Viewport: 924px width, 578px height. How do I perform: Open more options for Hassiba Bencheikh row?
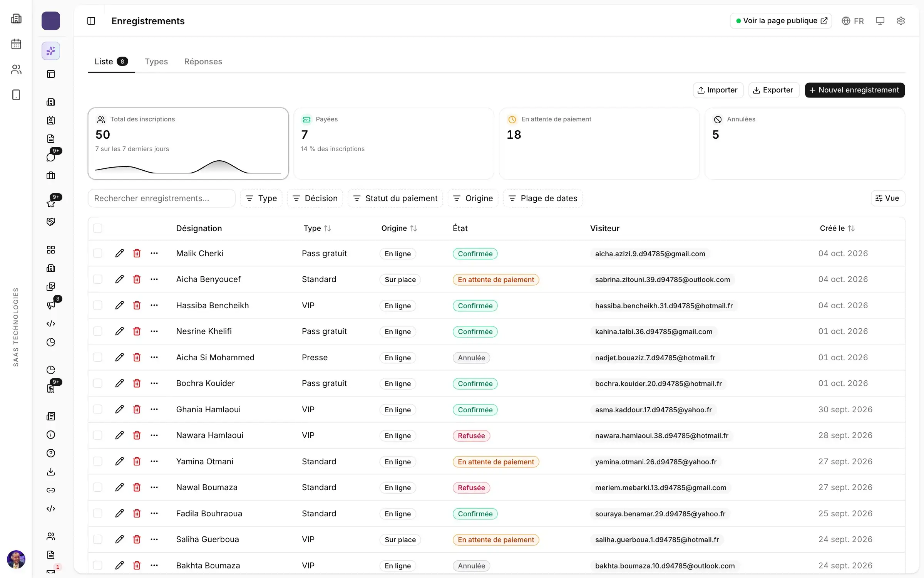click(x=154, y=305)
